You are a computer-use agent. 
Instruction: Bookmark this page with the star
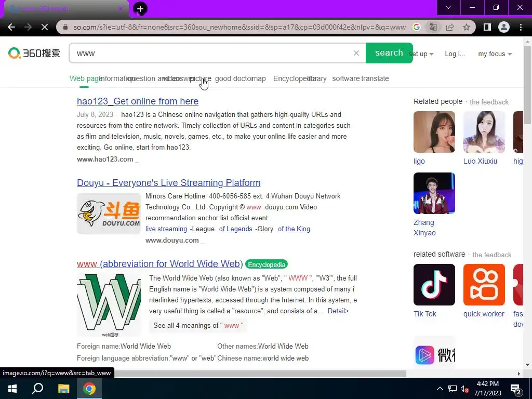click(467, 27)
